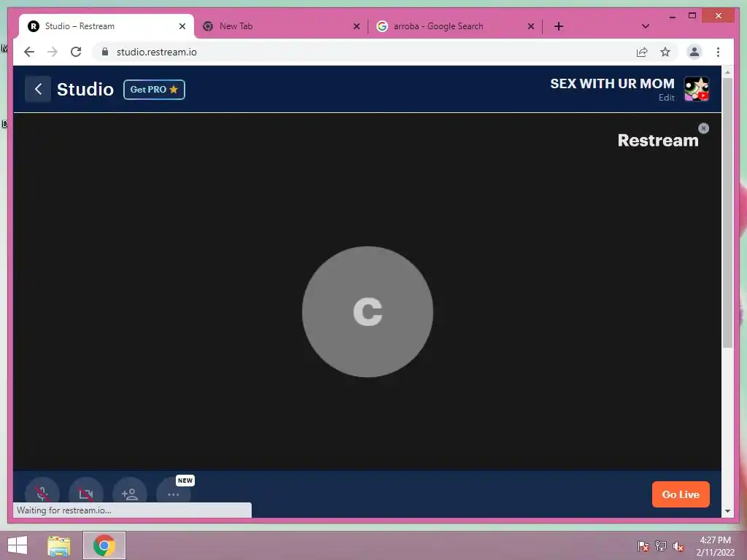Open File Explorer from the taskbar

(59, 545)
